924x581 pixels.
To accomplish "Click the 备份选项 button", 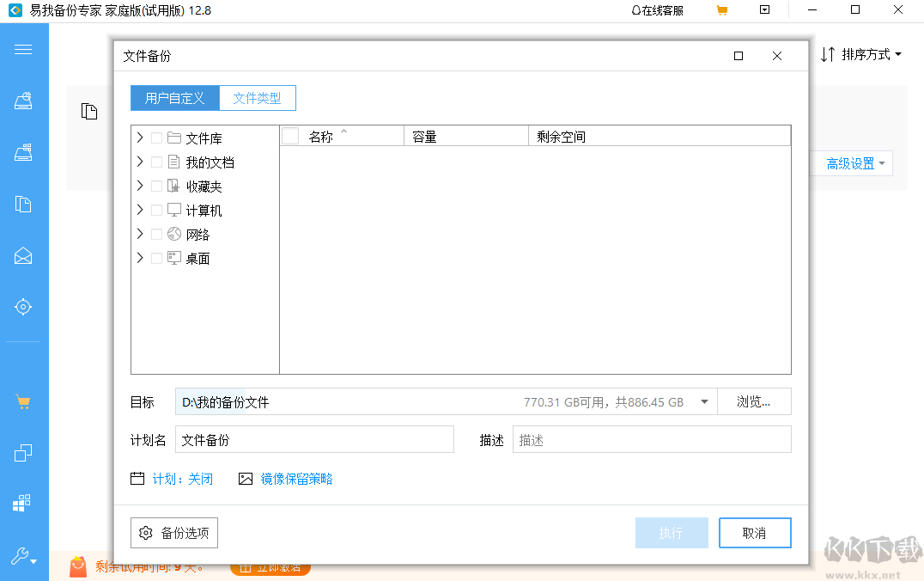I will click(x=175, y=533).
